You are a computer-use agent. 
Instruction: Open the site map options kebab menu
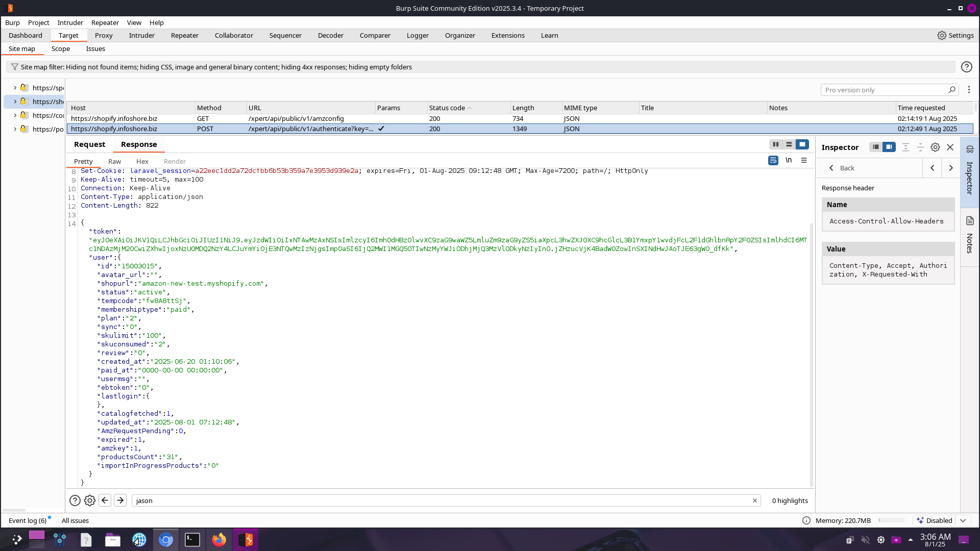[969, 90]
